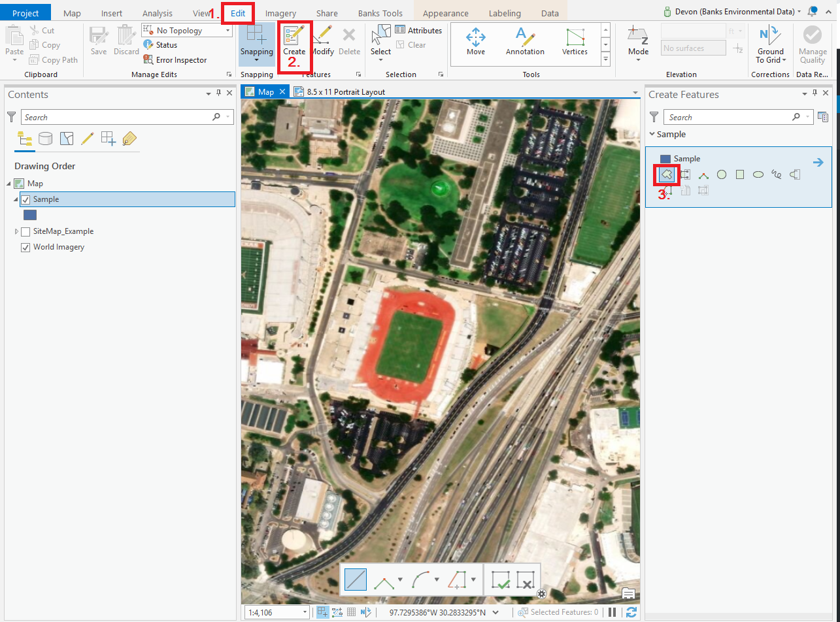The image size is (840, 622).
Task: Switch Contents to List By Selection
Action: click(x=66, y=139)
